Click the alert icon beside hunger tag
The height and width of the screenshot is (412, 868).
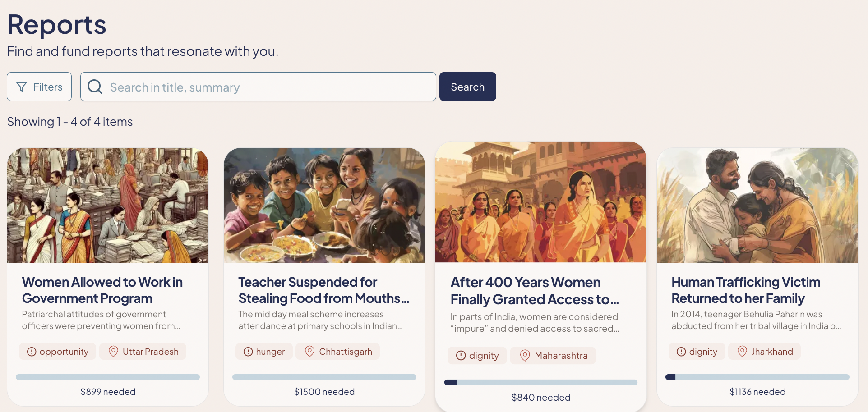click(248, 352)
